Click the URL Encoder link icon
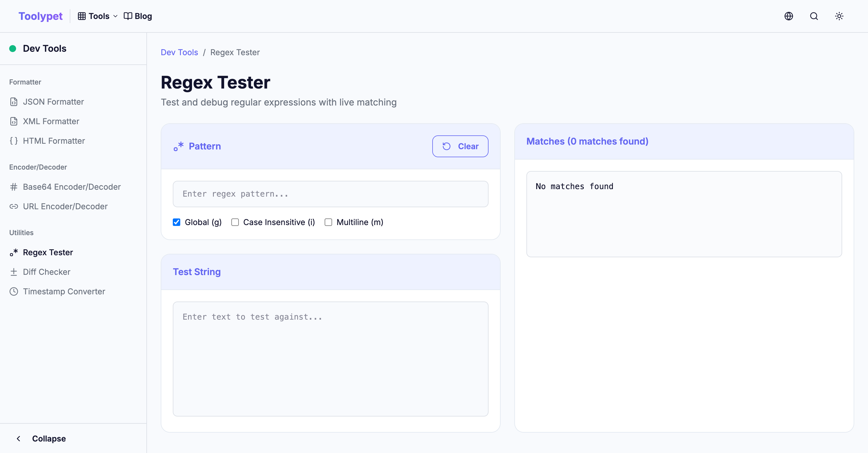 pyautogui.click(x=13, y=206)
